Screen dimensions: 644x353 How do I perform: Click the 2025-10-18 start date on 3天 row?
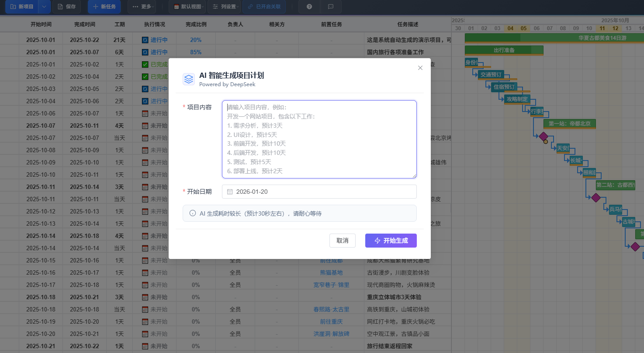[x=41, y=297]
